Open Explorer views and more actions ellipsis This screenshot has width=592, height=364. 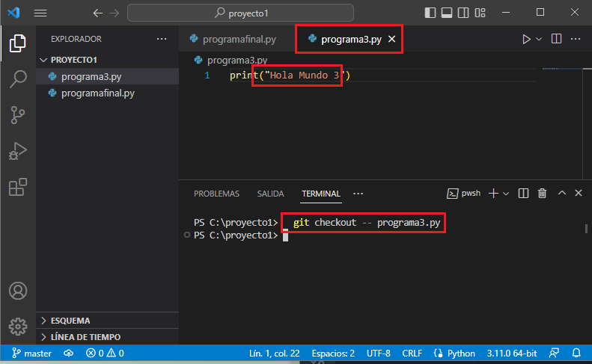point(162,39)
